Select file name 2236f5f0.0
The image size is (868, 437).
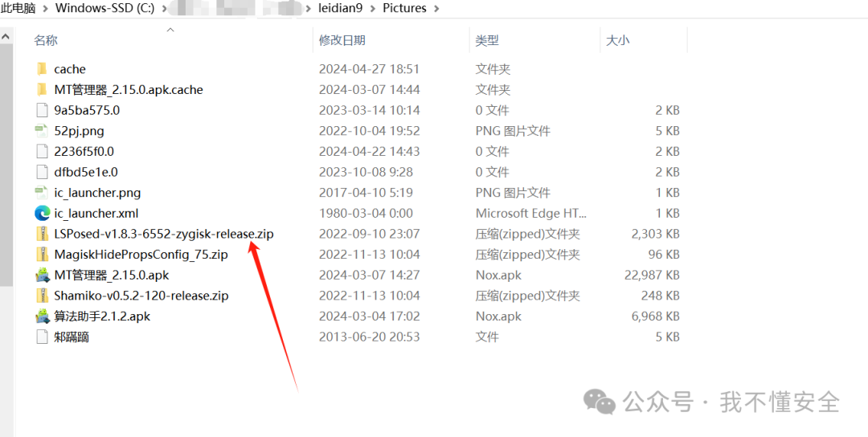click(x=84, y=152)
